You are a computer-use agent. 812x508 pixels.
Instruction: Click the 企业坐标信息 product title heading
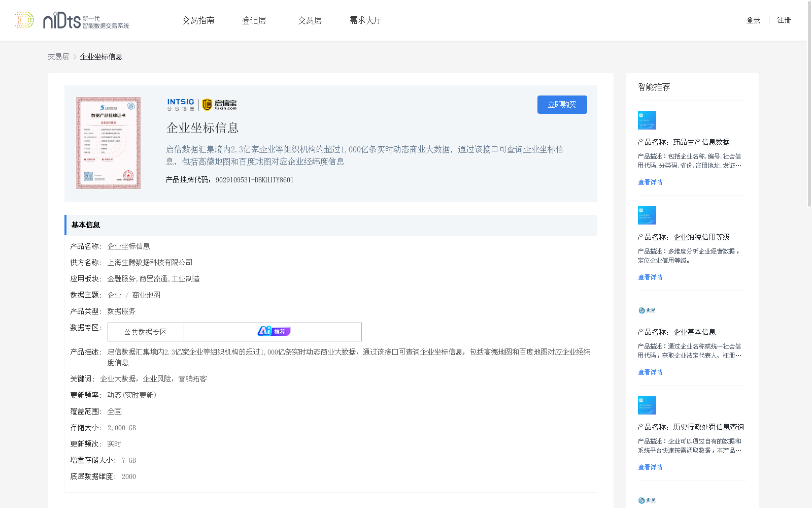click(202, 128)
